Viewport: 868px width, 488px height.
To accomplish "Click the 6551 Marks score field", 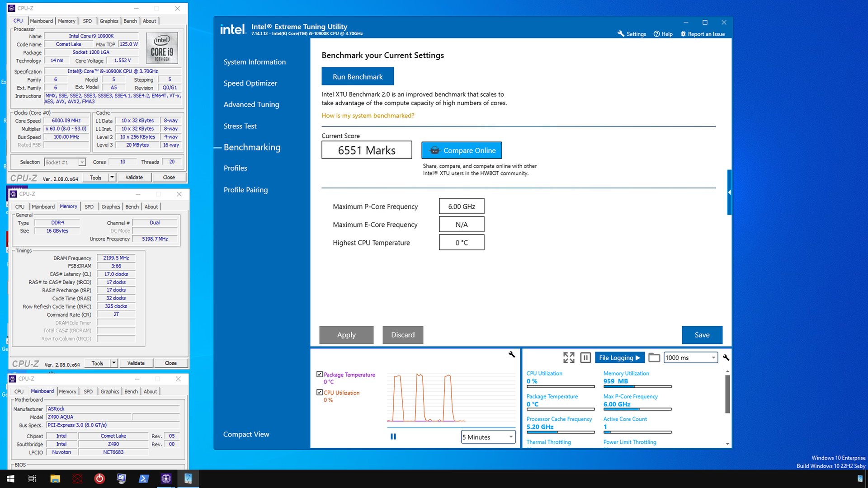I will tap(367, 150).
